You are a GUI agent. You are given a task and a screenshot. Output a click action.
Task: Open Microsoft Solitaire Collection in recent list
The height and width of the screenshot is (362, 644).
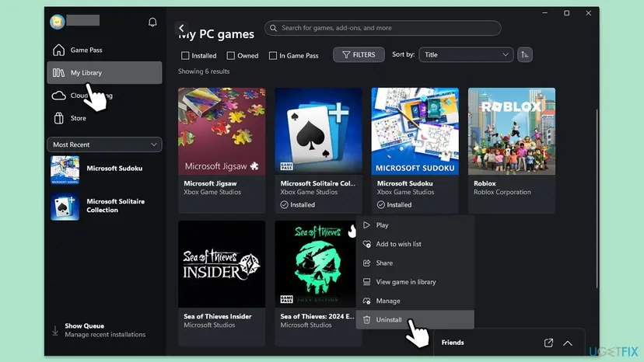point(104,206)
